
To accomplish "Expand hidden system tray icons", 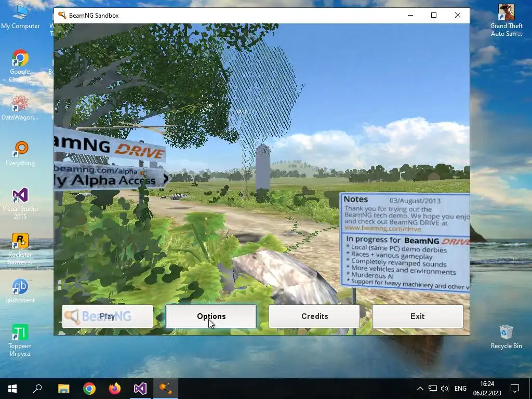I will 420,389.
